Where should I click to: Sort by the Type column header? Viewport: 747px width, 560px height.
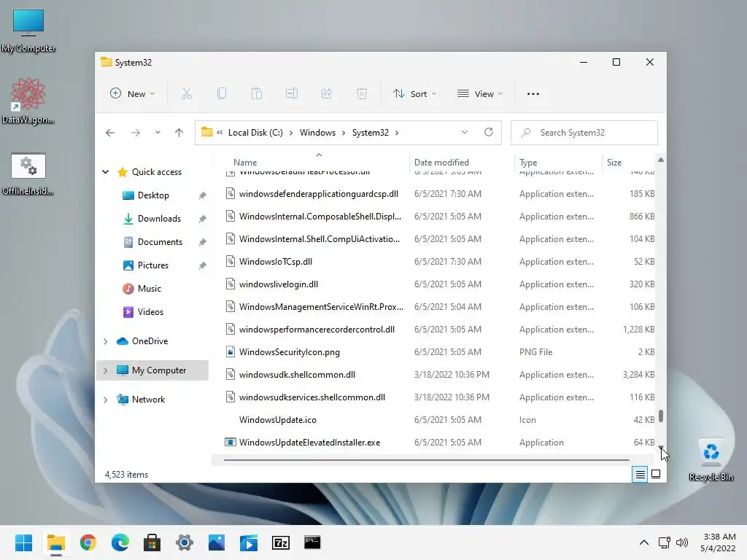click(528, 163)
